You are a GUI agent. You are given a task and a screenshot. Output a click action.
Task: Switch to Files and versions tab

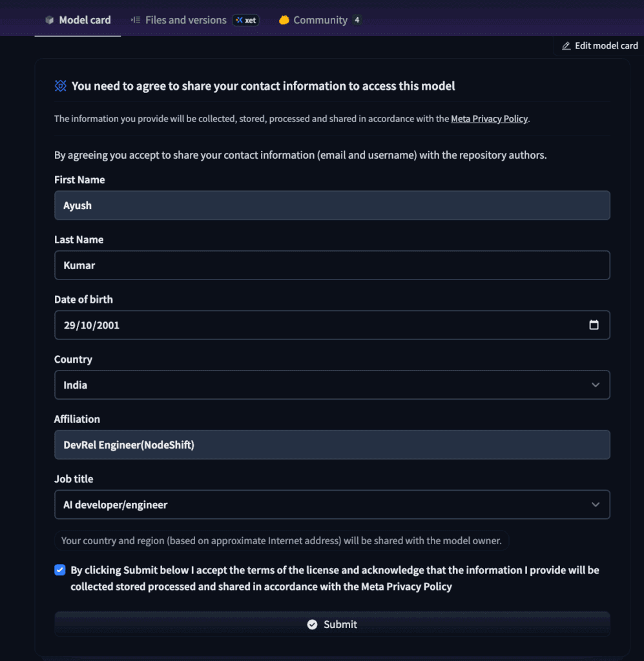tap(185, 20)
